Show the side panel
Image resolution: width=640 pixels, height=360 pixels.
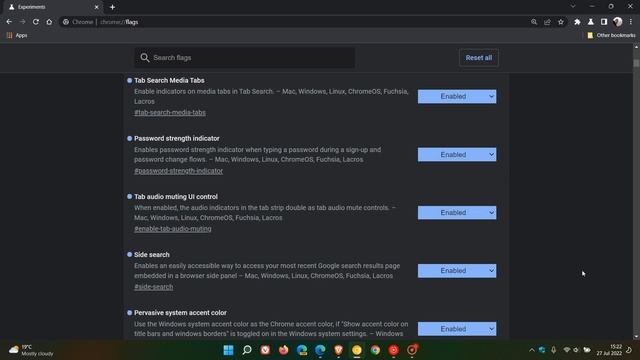tap(604, 22)
